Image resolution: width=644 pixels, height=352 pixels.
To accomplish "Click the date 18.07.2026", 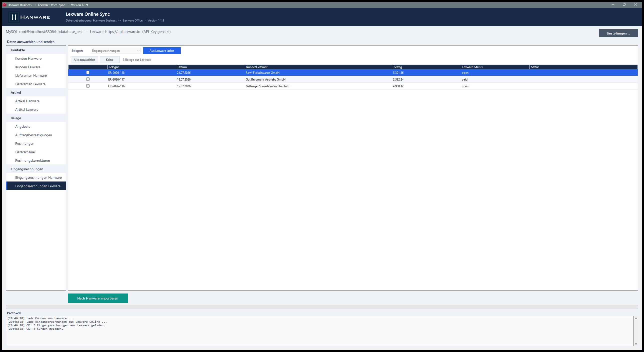I will 184,79.
